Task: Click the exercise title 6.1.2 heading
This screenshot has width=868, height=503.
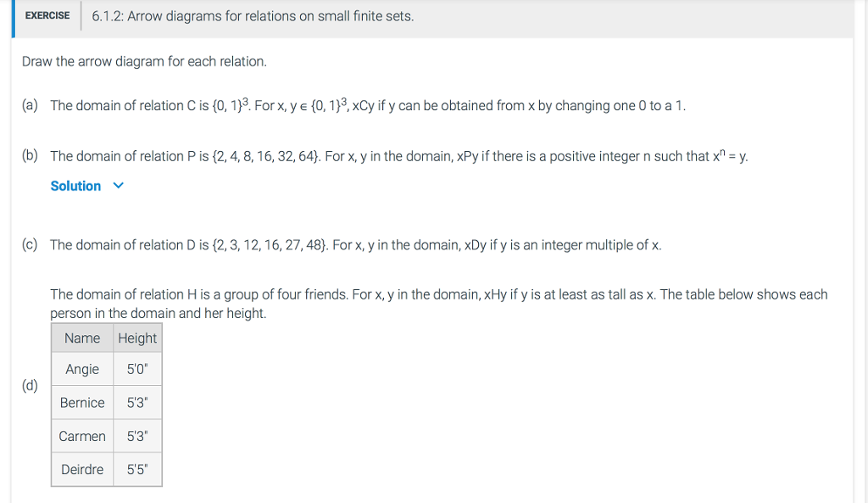Action: click(x=252, y=15)
